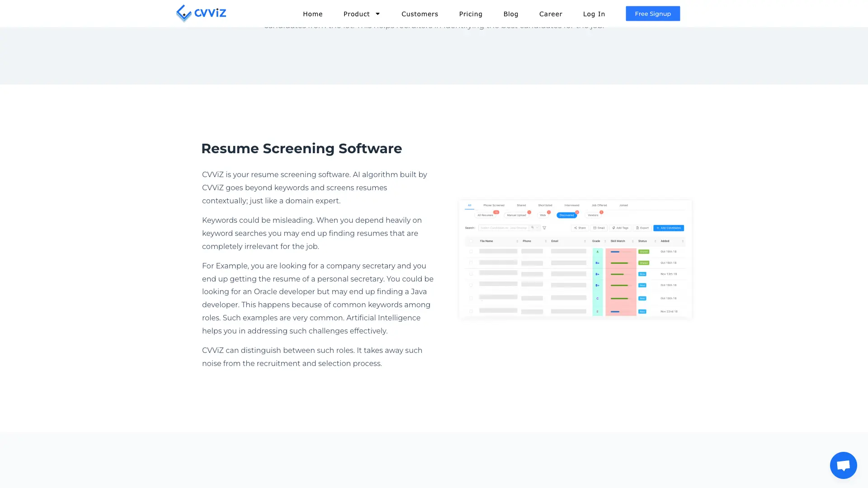
Task: Navigate to the Pricing page
Action: (470, 13)
